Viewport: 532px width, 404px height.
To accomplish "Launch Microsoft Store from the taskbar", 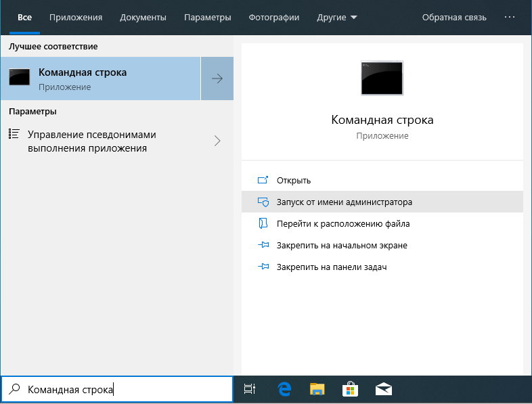I will pos(351,389).
